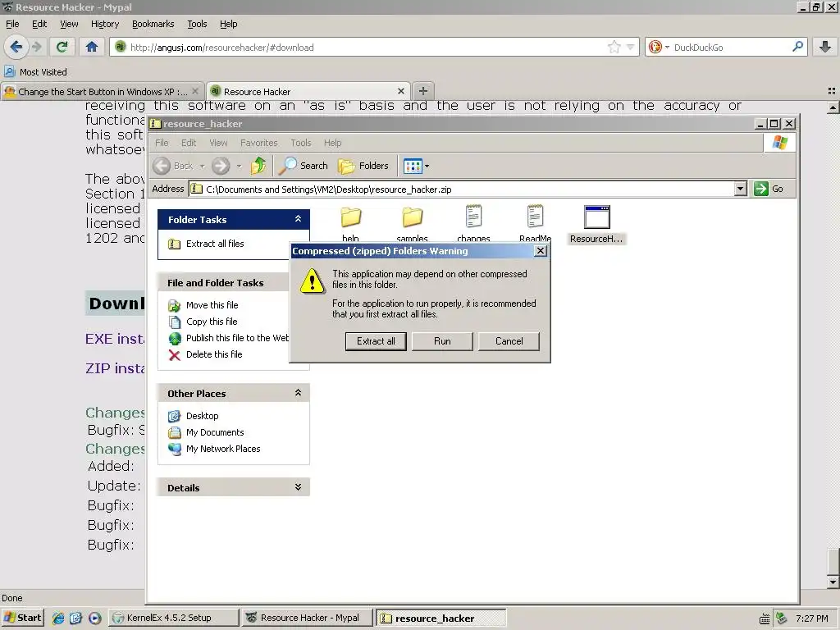Open My Documents from Other Places
The width and height of the screenshot is (840, 630).
point(215,432)
